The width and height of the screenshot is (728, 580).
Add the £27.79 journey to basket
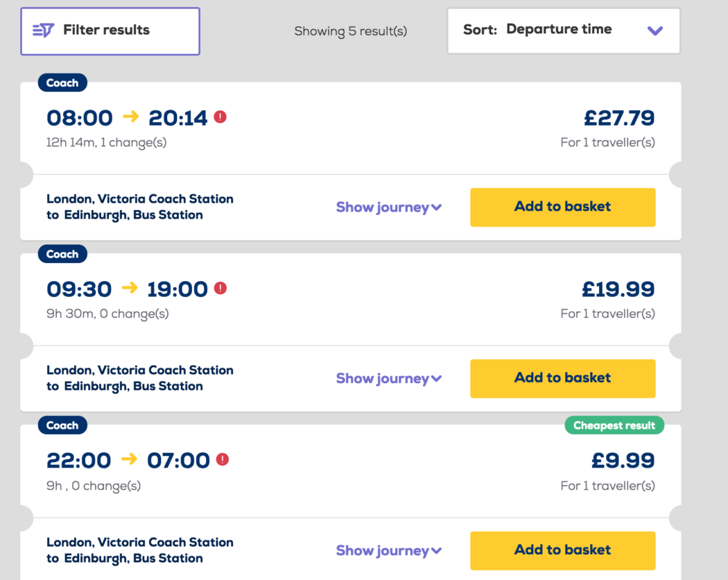coord(562,207)
